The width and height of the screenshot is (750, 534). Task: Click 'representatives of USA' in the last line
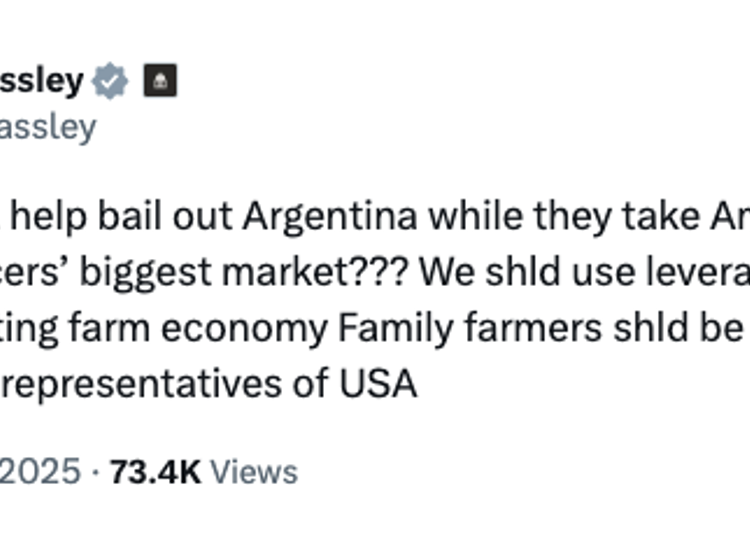(x=208, y=384)
